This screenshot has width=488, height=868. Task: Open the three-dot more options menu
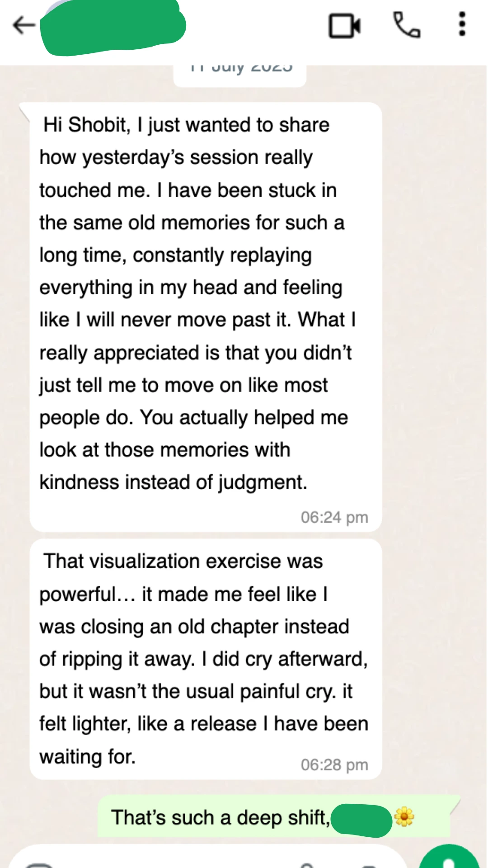[x=462, y=24]
